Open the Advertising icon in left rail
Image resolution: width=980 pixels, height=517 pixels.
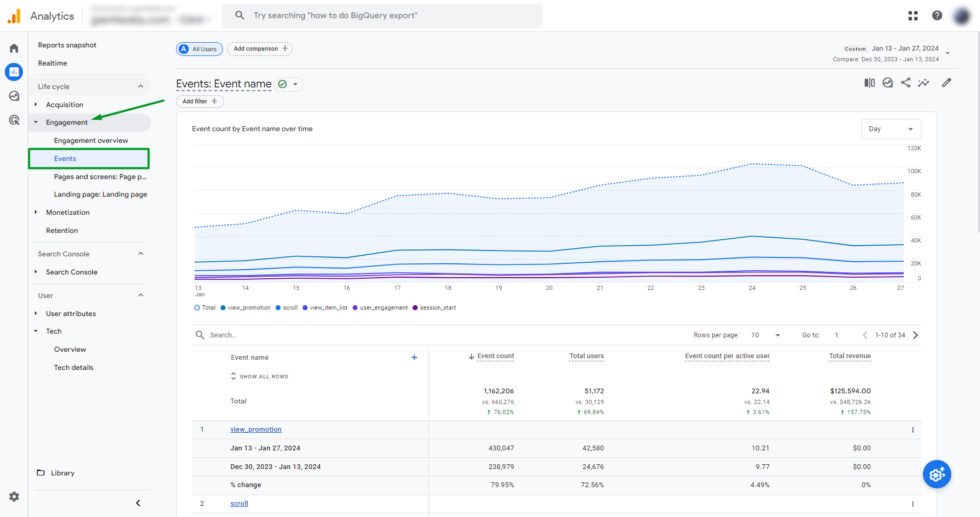(x=14, y=120)
